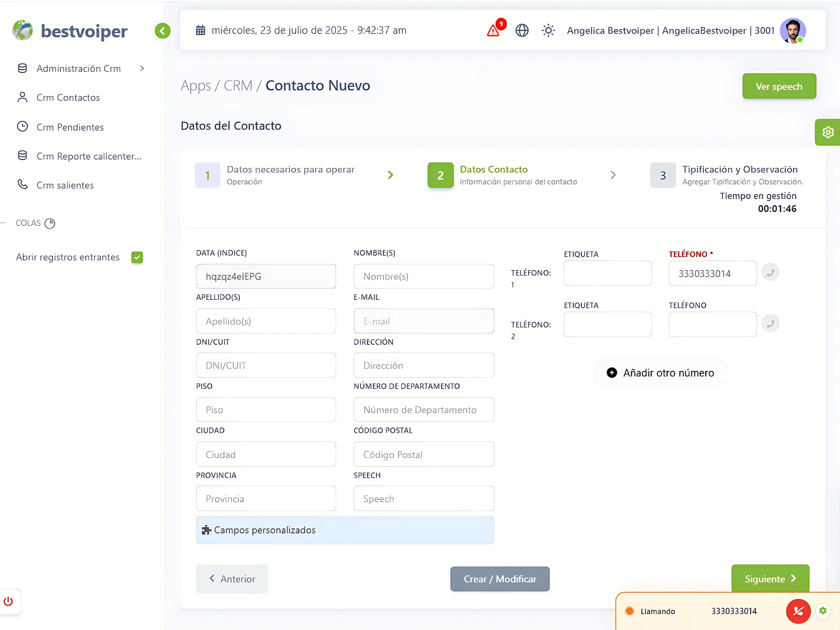This screenshot has height=630, width=840.
Task: Open softphone settings gear in call bar
Action: pyautogui.click(x=823, y=611)
